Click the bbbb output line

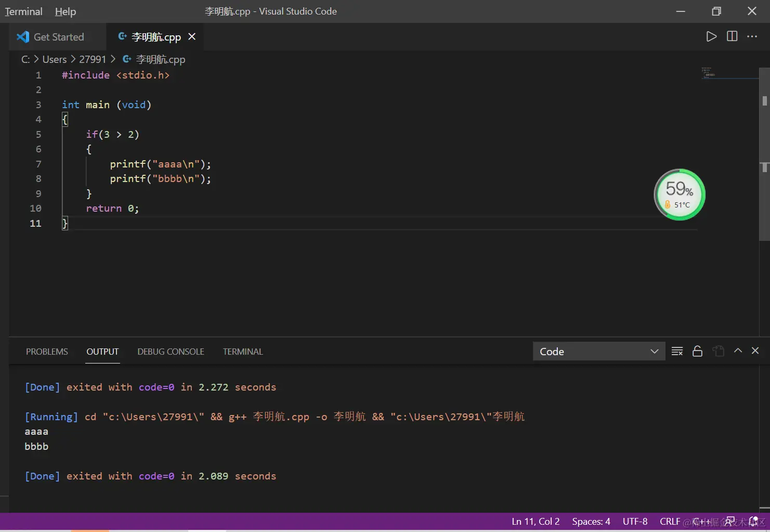tap(36, 446)
